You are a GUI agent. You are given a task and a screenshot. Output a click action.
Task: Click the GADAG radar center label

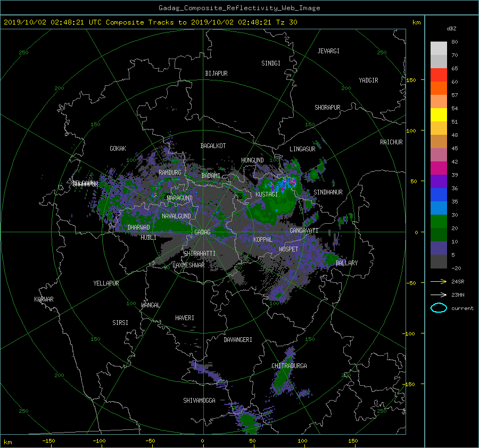(202, 232)
